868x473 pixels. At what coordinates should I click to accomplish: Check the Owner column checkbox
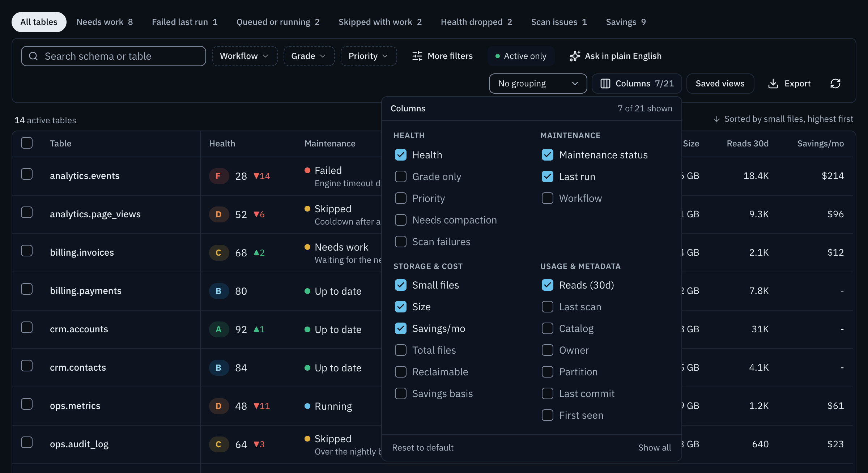(548, 350)
